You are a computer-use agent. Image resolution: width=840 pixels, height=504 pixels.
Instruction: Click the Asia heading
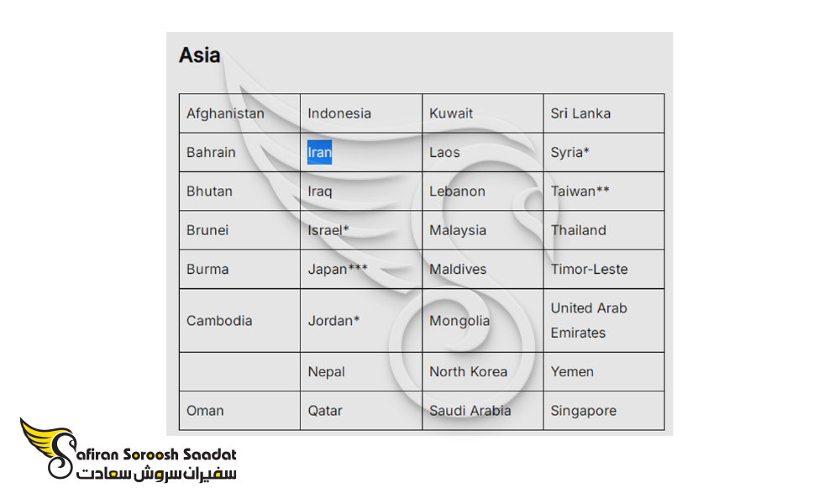pos(199,55)
